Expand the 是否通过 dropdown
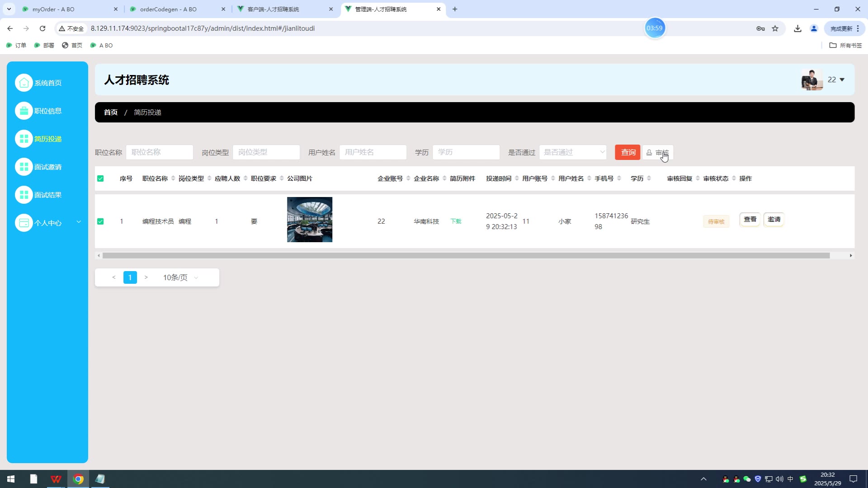The height and width of the screenshot is (488, 868). 573,152
